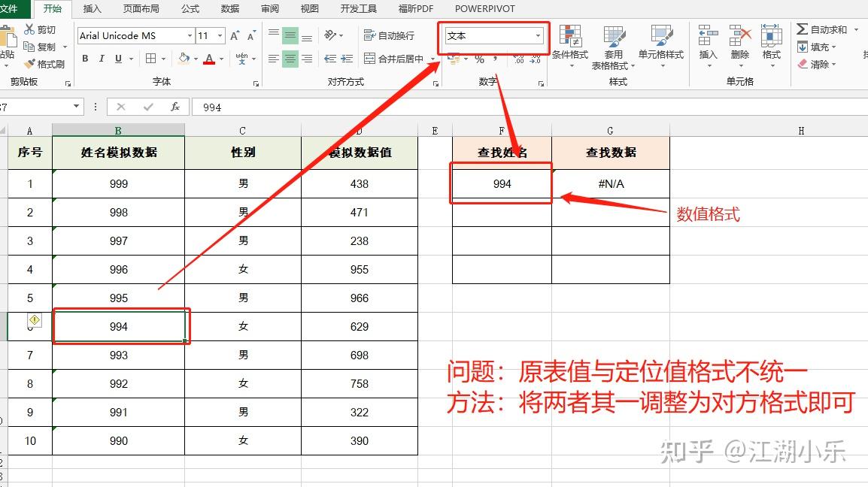The image size is (868, 487).
Task: Expand the font color dropdown arrow
Action: coord(221,59)
